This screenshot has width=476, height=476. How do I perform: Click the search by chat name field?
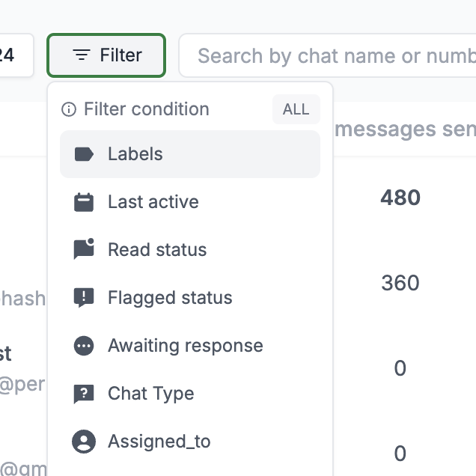click(x=327, y=55)
